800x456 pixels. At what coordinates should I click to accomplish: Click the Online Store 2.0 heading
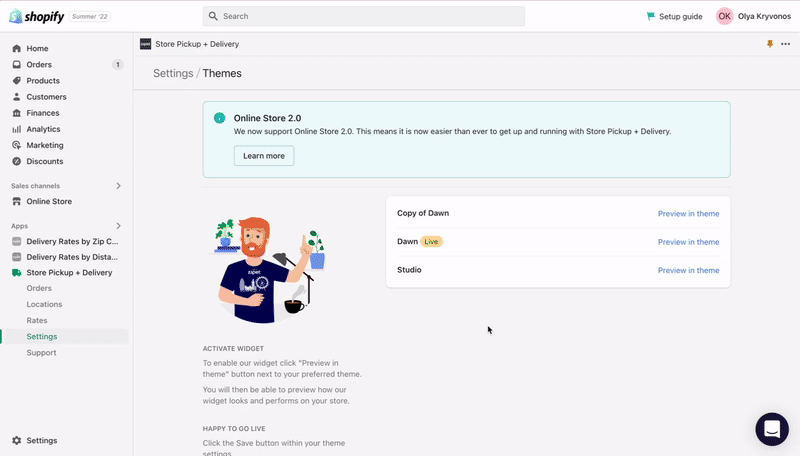point(267,118)
